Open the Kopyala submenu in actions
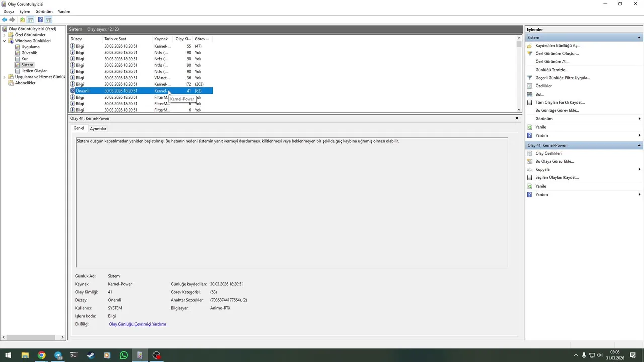This screenshot has height=362, width=644. 584,169
